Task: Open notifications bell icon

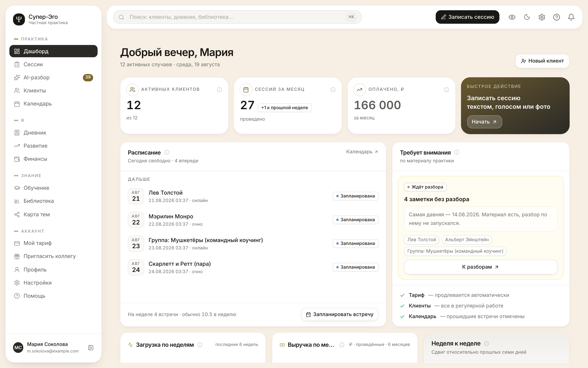Action: pos(571,17)
